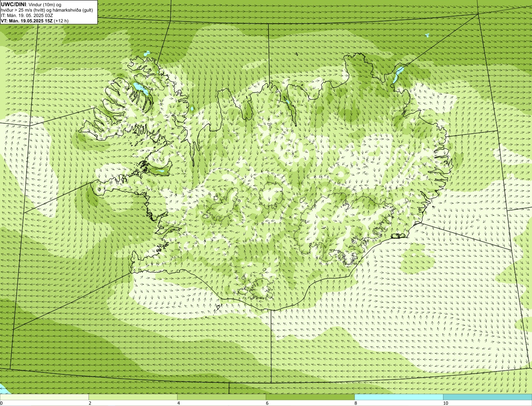Select the 6–8 dark green colorbar segment
The image size is (532, 406).
tap(310, 397)
